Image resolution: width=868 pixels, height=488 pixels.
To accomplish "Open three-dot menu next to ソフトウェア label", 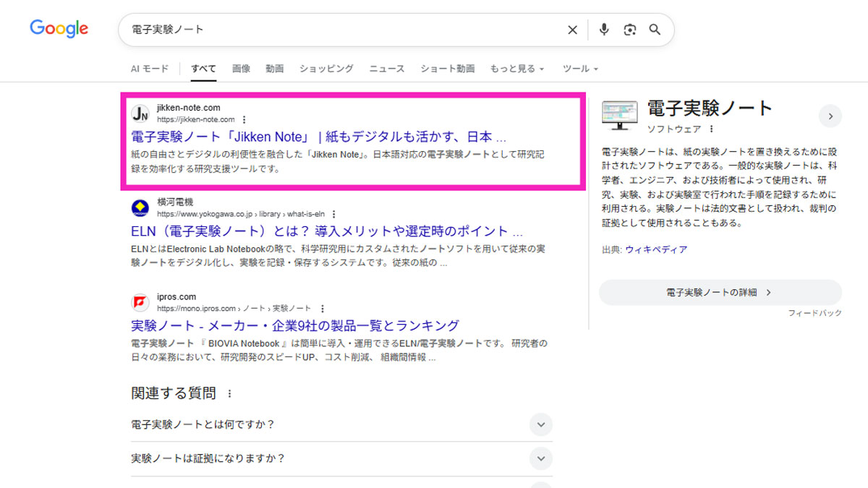I will pyautogui.click(x=712, y=129).
